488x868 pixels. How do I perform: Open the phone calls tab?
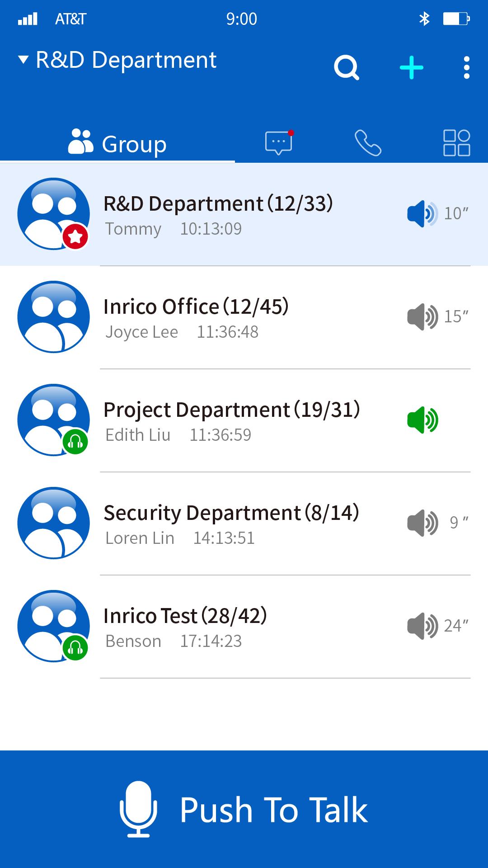368,143
